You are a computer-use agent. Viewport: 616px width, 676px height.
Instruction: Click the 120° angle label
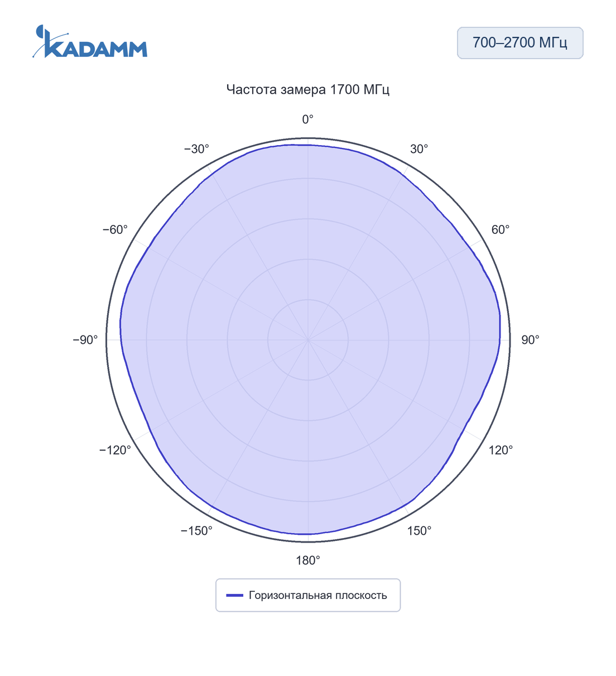coord(501,450)
